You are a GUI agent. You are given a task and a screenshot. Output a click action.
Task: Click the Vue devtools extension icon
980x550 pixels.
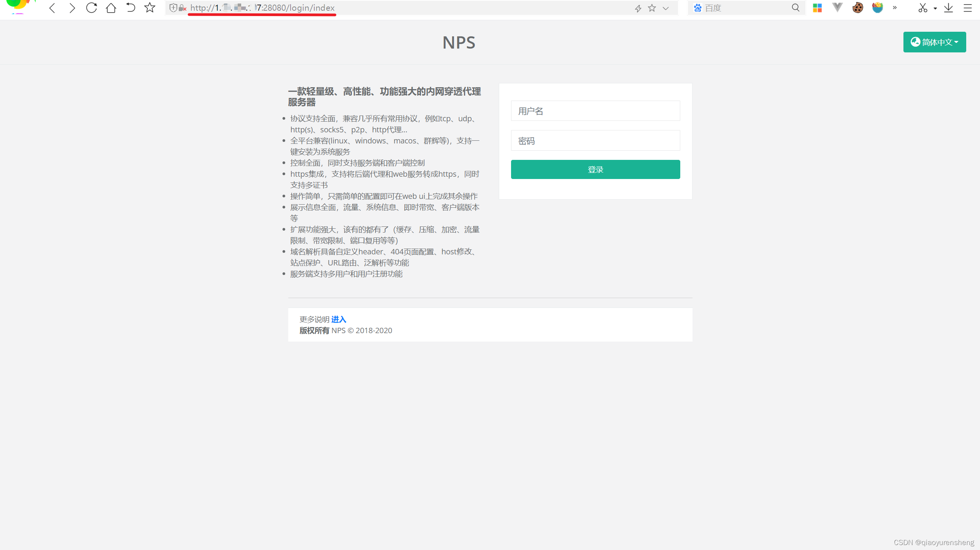[x=837, y=8]
